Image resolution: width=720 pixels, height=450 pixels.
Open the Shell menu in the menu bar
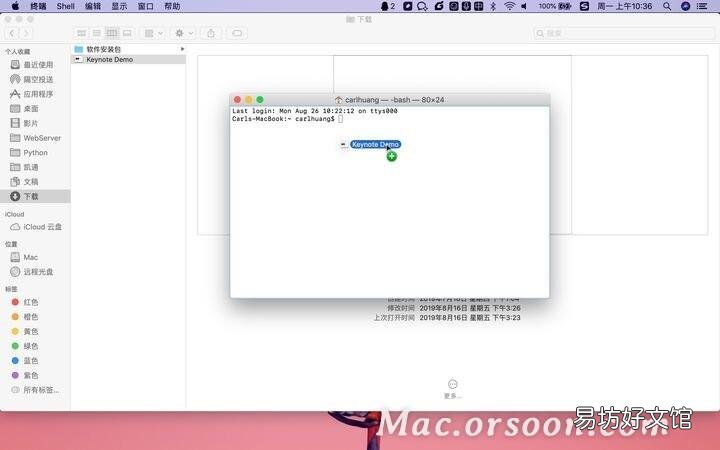pos(66,6)
